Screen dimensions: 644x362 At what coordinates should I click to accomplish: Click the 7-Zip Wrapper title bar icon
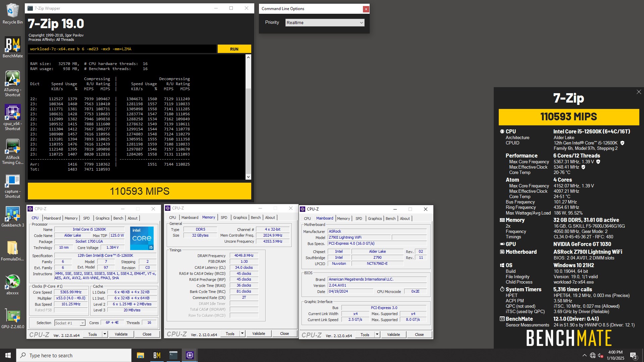[x=30, y=8]
